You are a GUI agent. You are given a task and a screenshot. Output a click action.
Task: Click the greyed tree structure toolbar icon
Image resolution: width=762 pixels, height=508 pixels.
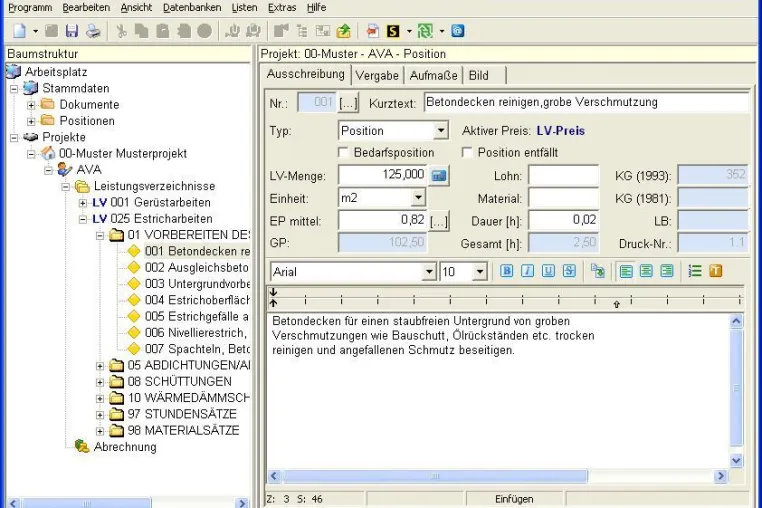pyautogui.click(x=302, y=31)
